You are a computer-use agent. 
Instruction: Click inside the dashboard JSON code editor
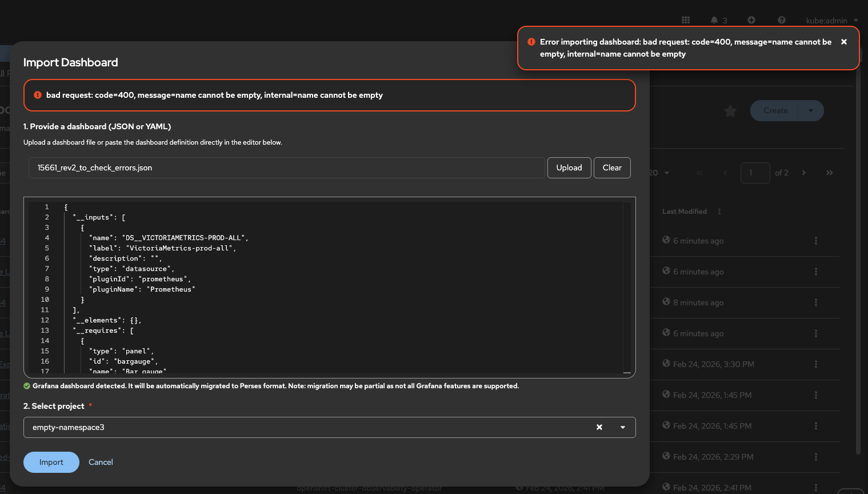point(343,286)
